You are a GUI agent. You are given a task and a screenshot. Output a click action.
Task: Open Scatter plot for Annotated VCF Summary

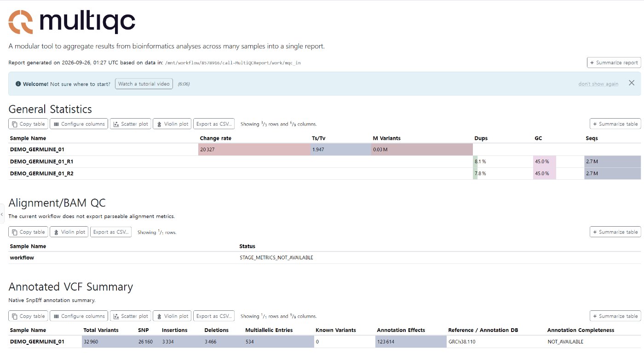tap(131, 316)
